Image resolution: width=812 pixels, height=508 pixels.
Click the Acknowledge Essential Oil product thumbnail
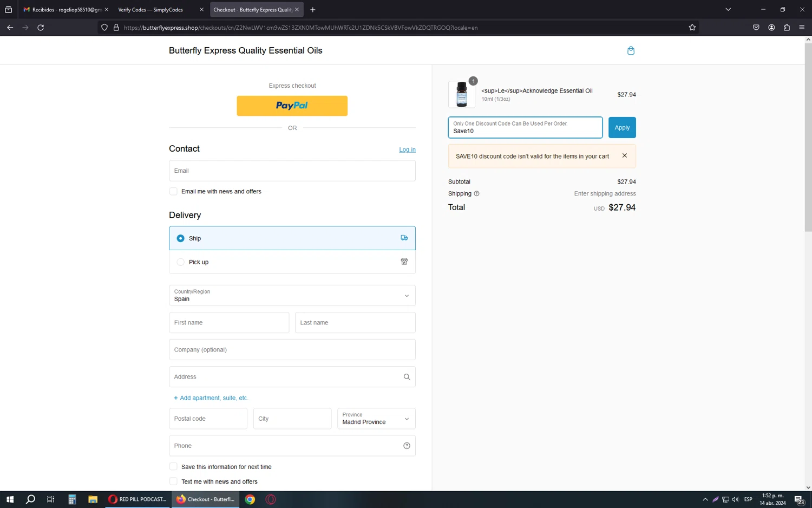pos(462,94)
